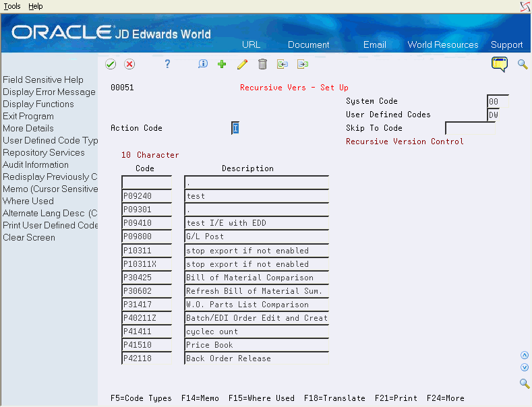Choose More Details in sidebar
The width and height of the screenshot is (532, 407).
28,128
